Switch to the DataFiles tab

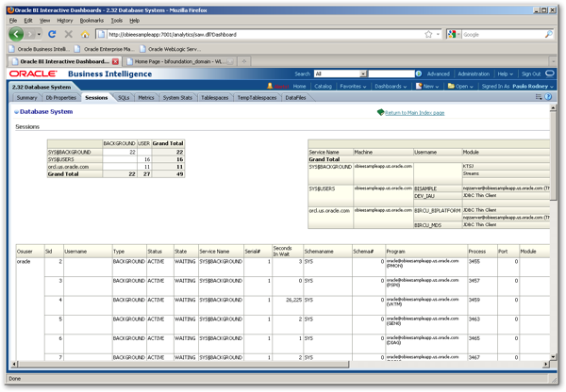click(x=295, y=98)
